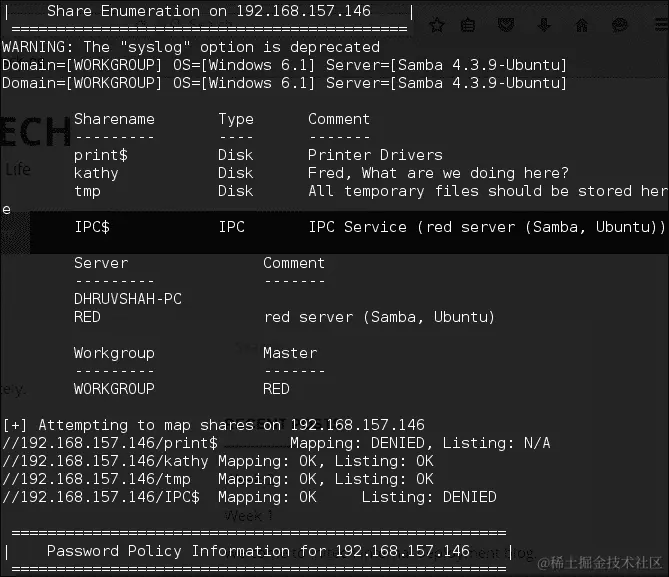Viewport: 669px width, 577px height.
Task: Select WORKGROUP entry under Workgroup header
Action: click(x=114, y=389)
